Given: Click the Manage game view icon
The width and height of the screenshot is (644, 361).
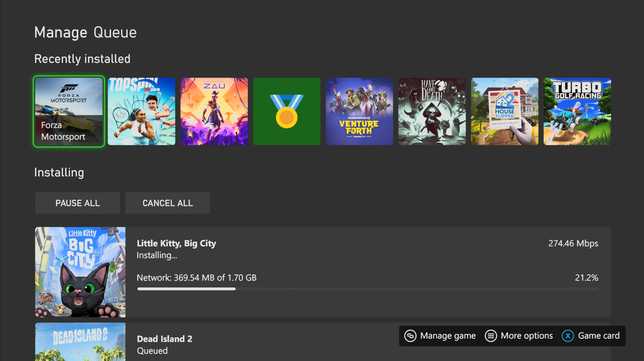Looking at the screenshot, I should coord(410,336).
